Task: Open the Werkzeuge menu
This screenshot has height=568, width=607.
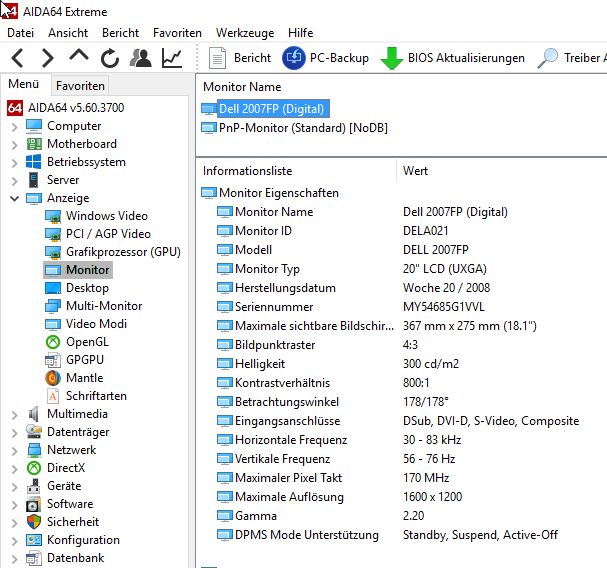Action: [x=245, y=33]
